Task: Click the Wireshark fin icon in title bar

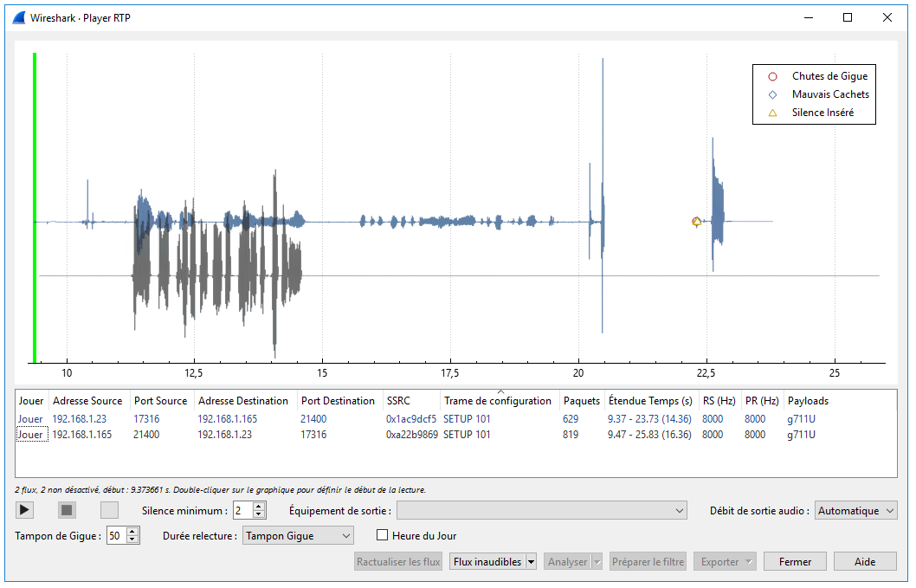Action: (19, 17)
